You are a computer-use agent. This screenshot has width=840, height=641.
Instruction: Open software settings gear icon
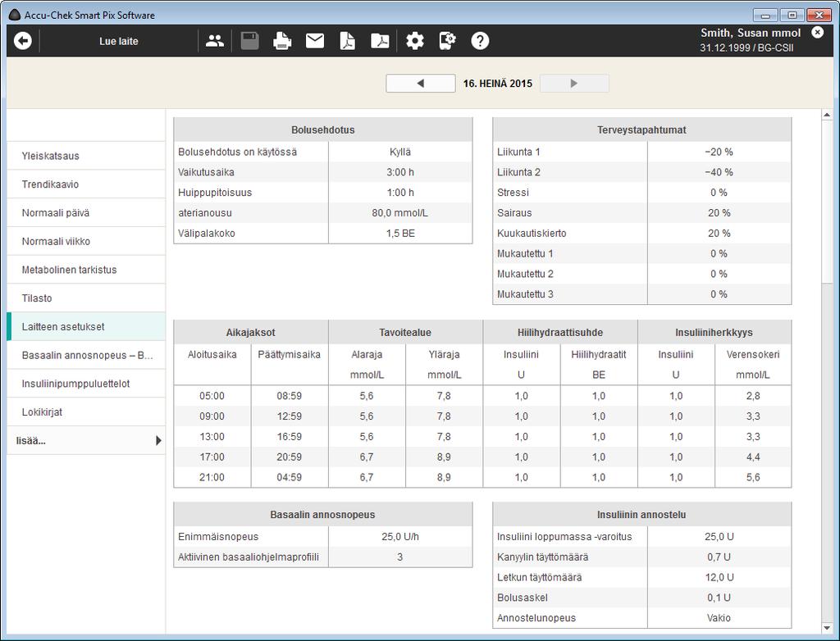[x=414, y=41]
